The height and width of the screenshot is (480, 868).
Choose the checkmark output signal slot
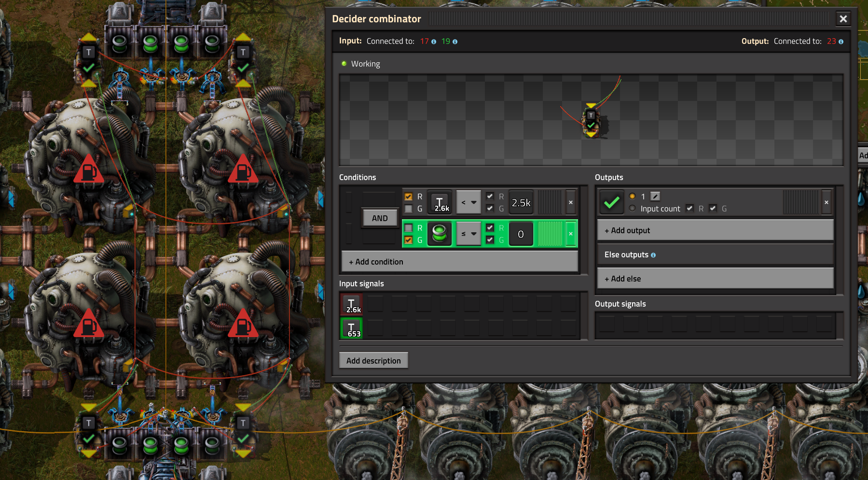click(x=611, y=202)
